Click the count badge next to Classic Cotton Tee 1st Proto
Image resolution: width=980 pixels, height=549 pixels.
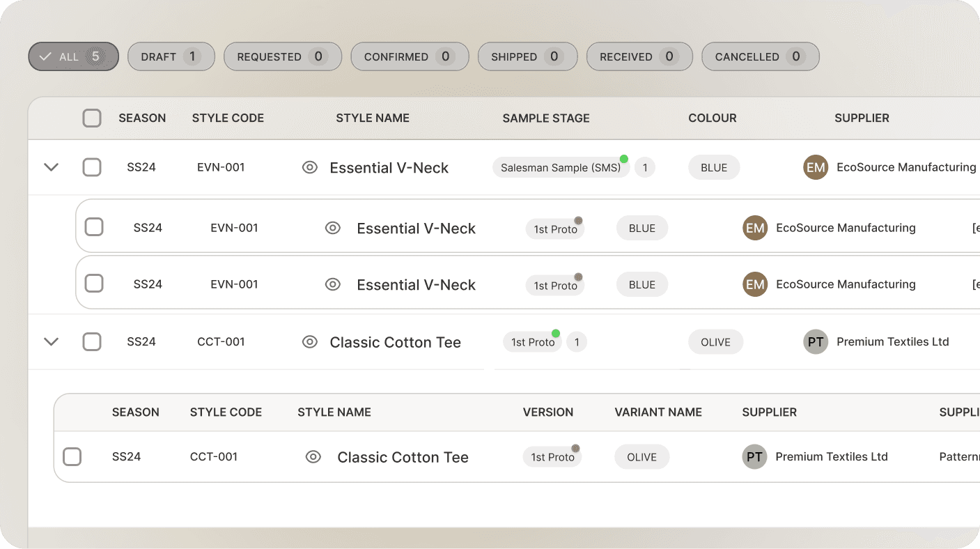pyautogui.click(x=577, y=342)
